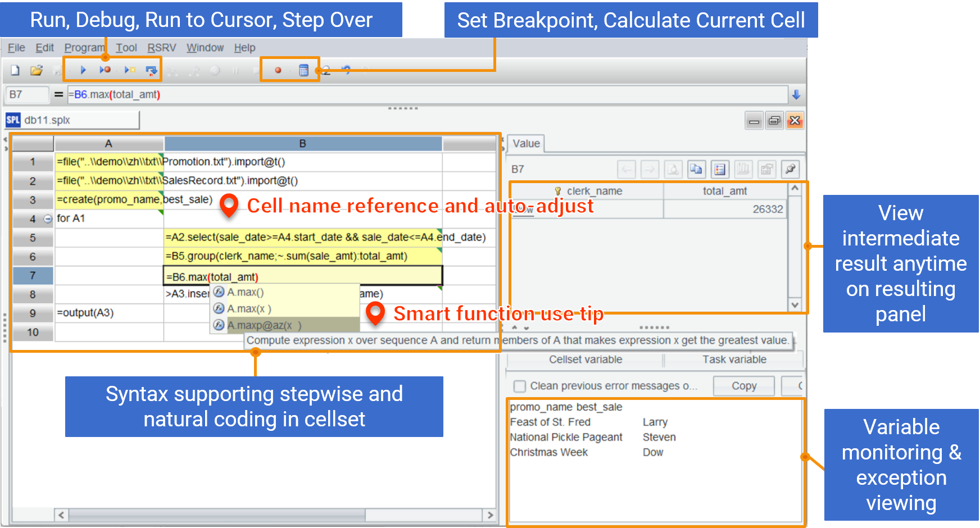
Task: Switch to the Task variable tab
Action: point(734,359)
